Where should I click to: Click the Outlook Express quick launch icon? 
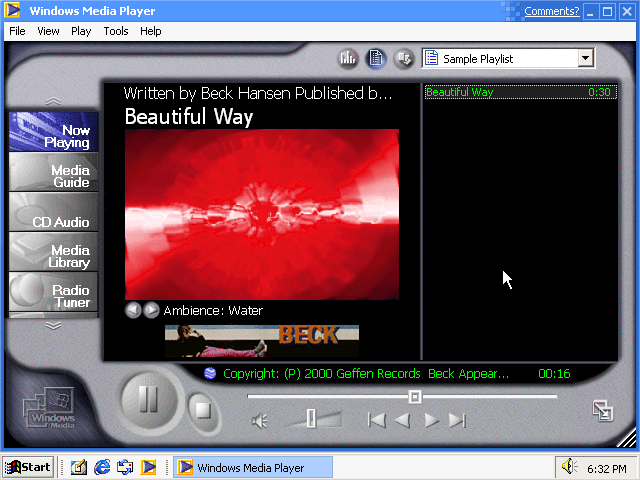pos(125,467)
